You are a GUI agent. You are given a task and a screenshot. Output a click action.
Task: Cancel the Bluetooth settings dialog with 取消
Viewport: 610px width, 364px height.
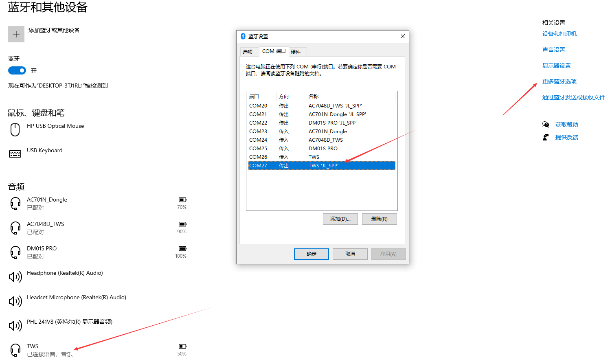pyautogui.click(x=350, y=254)
